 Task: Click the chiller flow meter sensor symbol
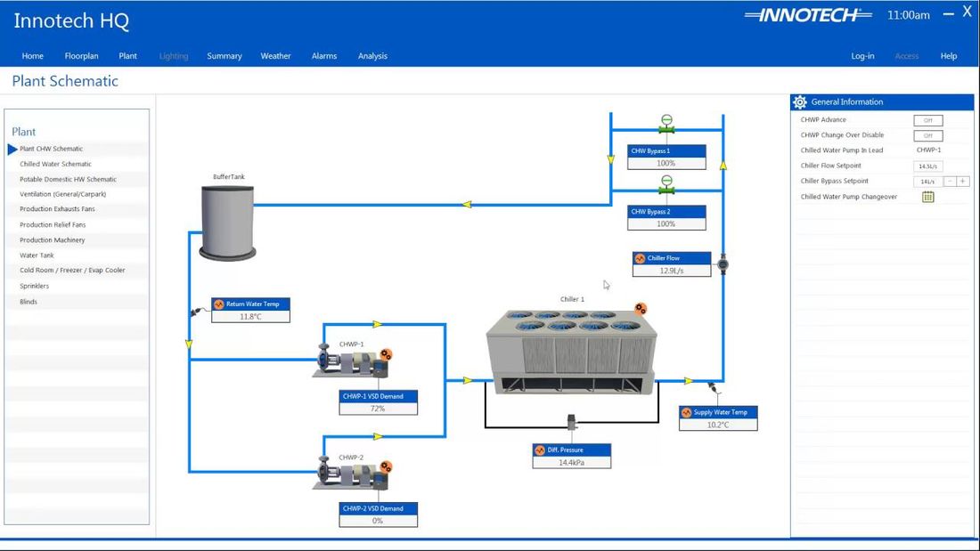723,264
